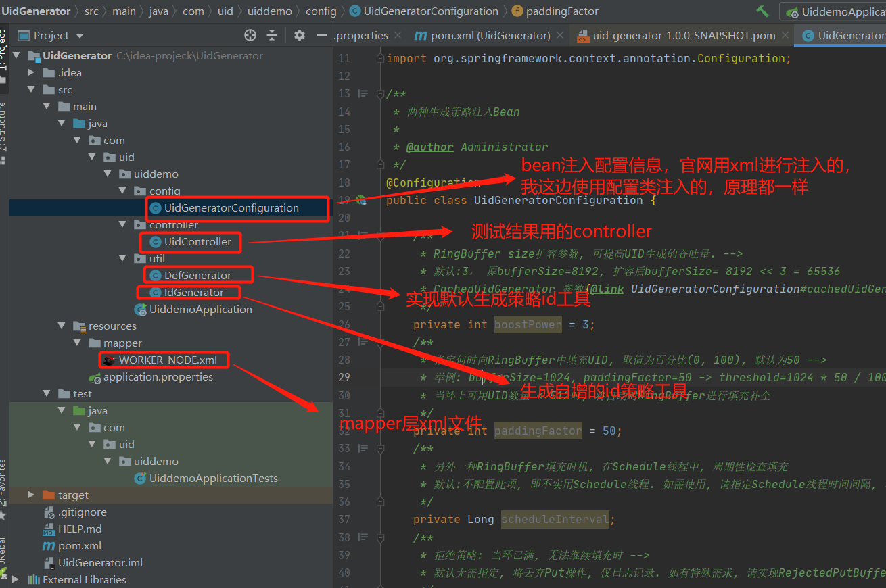886x588 pixels.
Task: Click UidGenerator breadcrumb in navigation bar
Action: (x=36, y=11)
